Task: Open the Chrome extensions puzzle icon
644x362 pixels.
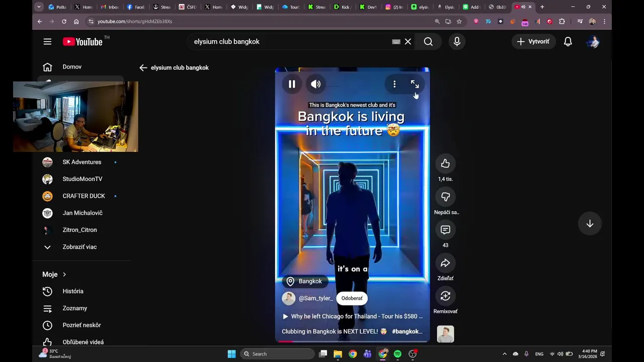Action: [562, 22]
